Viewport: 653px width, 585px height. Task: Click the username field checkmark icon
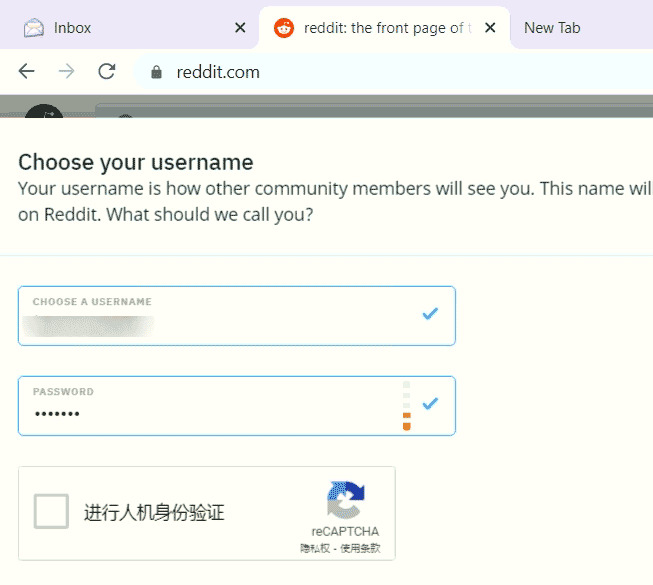click(430, 314)
